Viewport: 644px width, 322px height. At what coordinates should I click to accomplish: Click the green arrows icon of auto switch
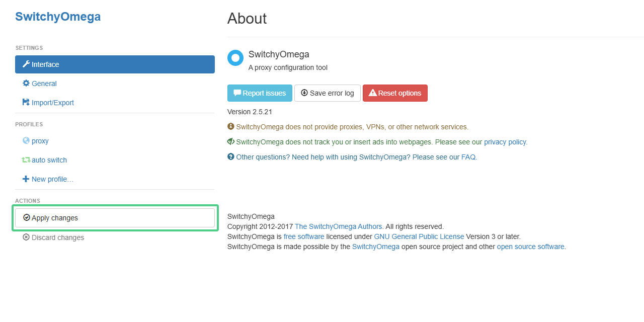click(x=26, y=160)
